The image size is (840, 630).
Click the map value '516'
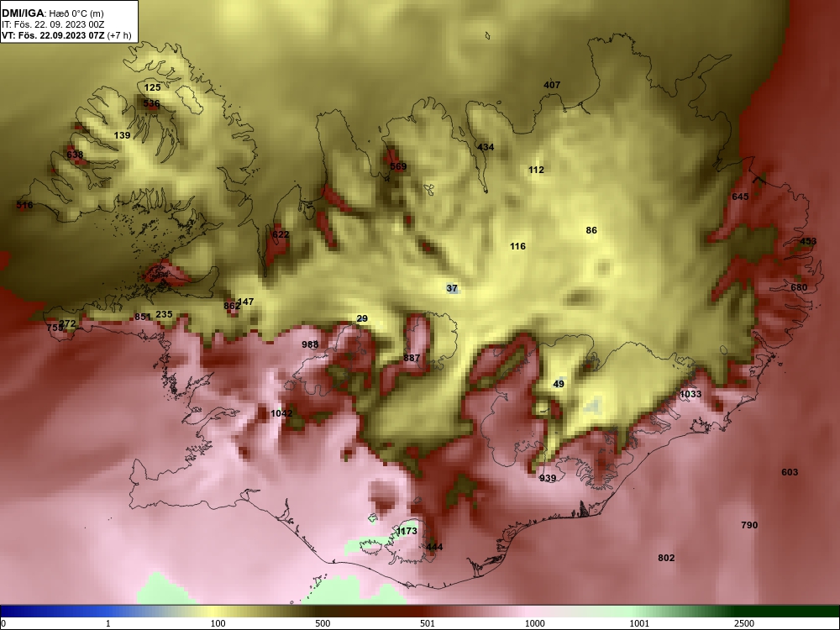coord(24,205)
